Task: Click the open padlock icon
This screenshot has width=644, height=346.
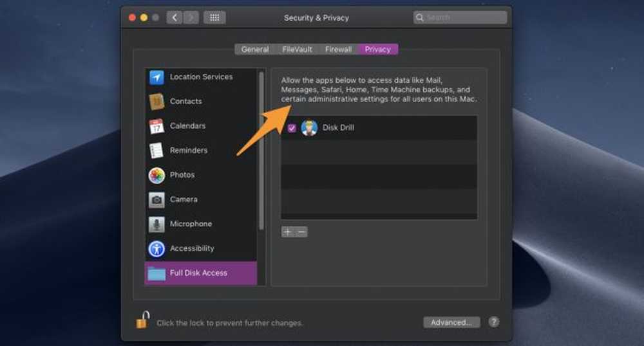Action: point(142,320)
